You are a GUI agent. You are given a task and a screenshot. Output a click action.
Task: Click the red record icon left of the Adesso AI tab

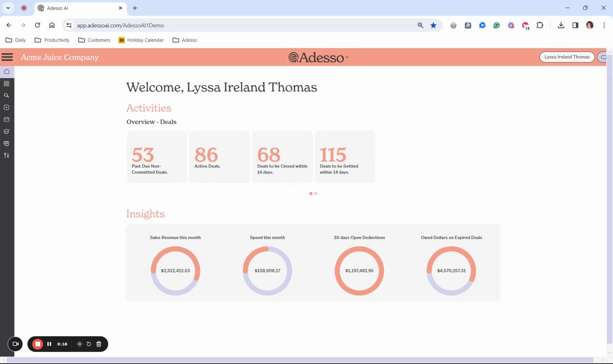pyautogui.click(x=24, y=8)
